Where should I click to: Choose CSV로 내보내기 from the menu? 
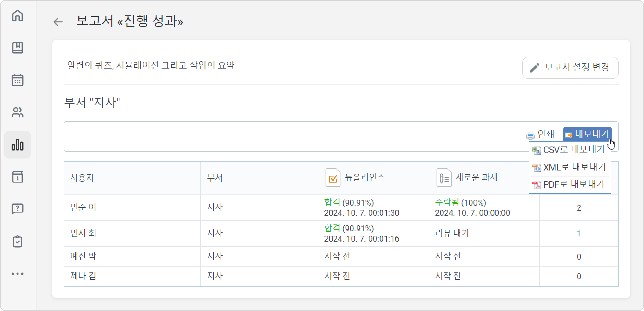tap(569, 150)
